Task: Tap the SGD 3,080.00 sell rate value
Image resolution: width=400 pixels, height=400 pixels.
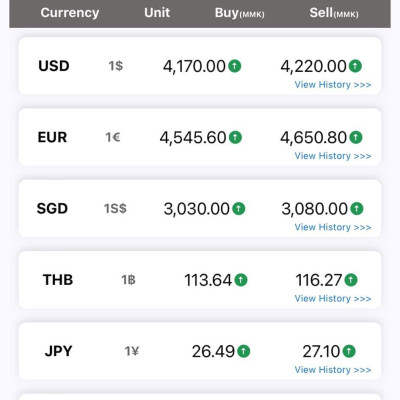Action: (314, 209)
